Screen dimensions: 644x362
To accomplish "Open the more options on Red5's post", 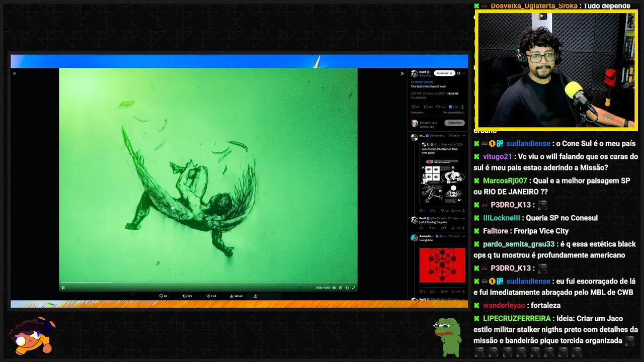I will pos(463,73).
